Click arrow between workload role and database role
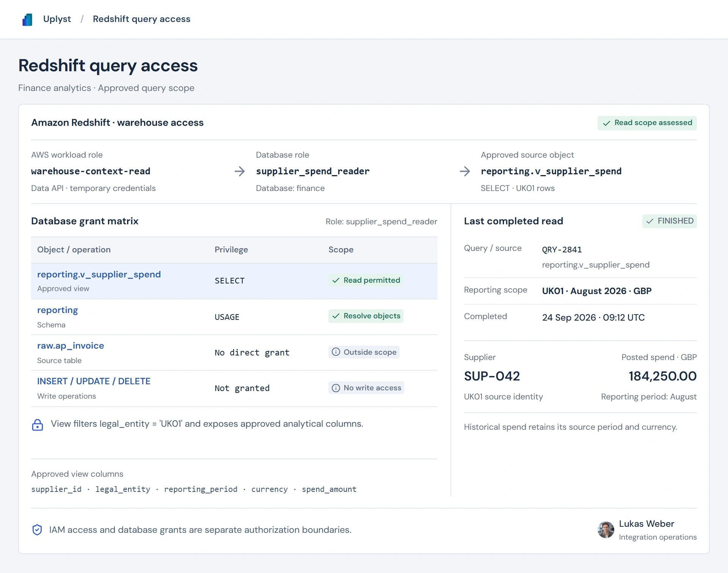Viewport: 728px width, 573px height. click(240, 171)
